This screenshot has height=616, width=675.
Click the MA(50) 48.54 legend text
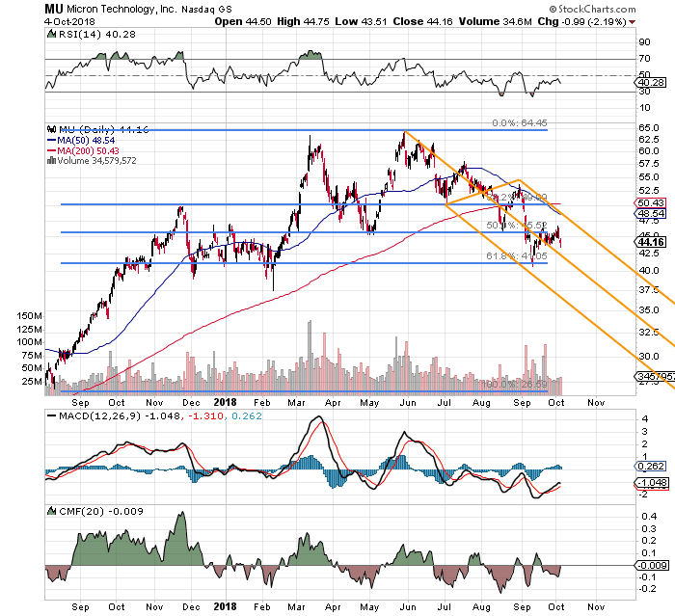pos(87,141)
